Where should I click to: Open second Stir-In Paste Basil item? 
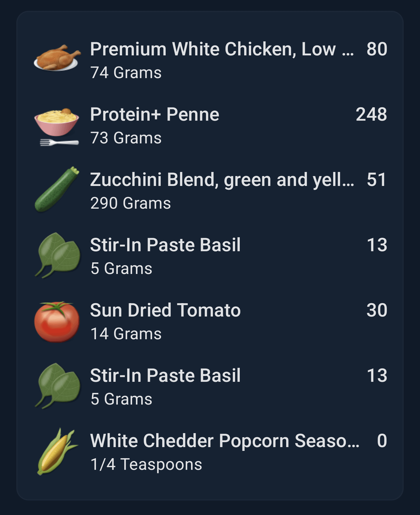(210, 387)
